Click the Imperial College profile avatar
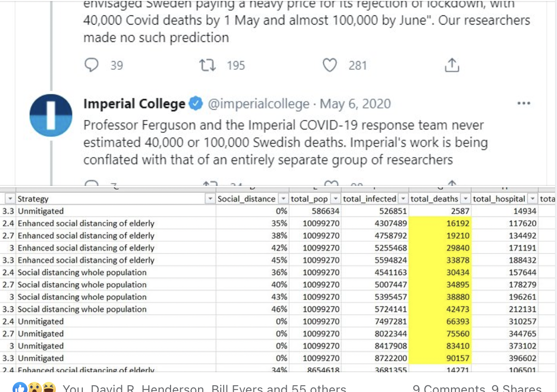Screen dimensions: 557x392 pos(51,116)
